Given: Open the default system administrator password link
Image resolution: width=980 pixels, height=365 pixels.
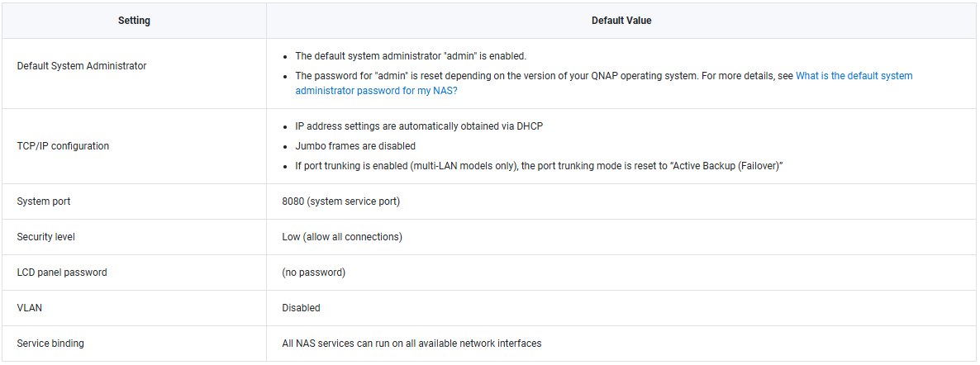Looking at the screenshot, I should 854,76.
